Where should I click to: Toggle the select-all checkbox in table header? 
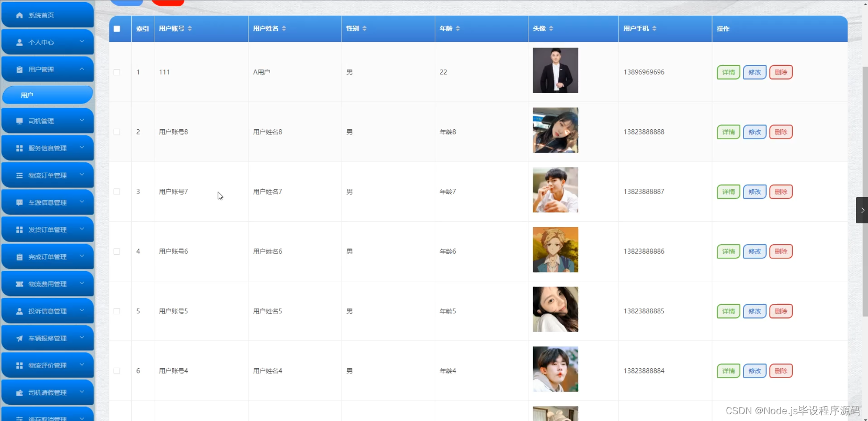[117, 29]
